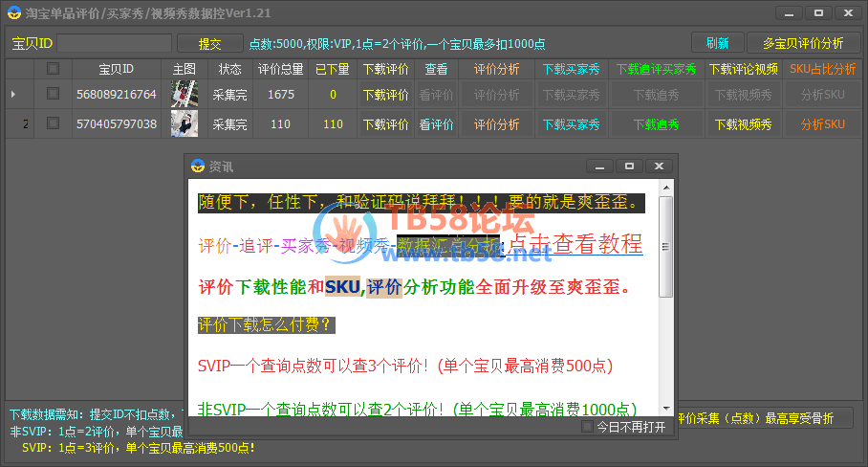Click 看评价 for item 570405797038
Viewport: 868px width, 467px height.
coord(436,124)
